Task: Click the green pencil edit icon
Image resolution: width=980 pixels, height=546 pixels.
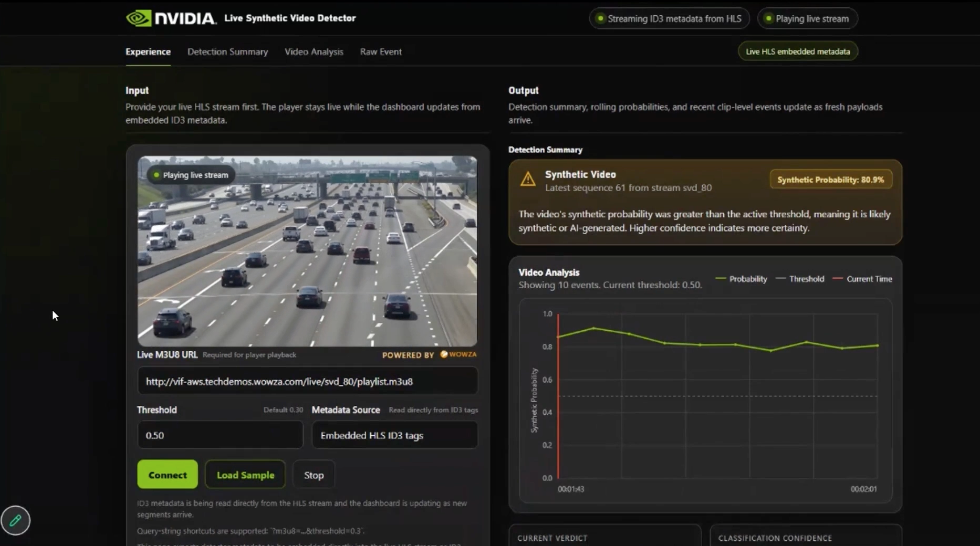Action: (15, 520)
